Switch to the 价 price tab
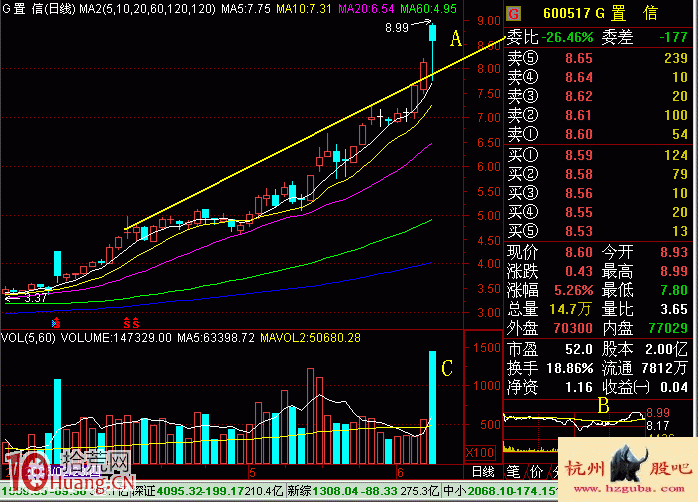 (x=536, y=472)
